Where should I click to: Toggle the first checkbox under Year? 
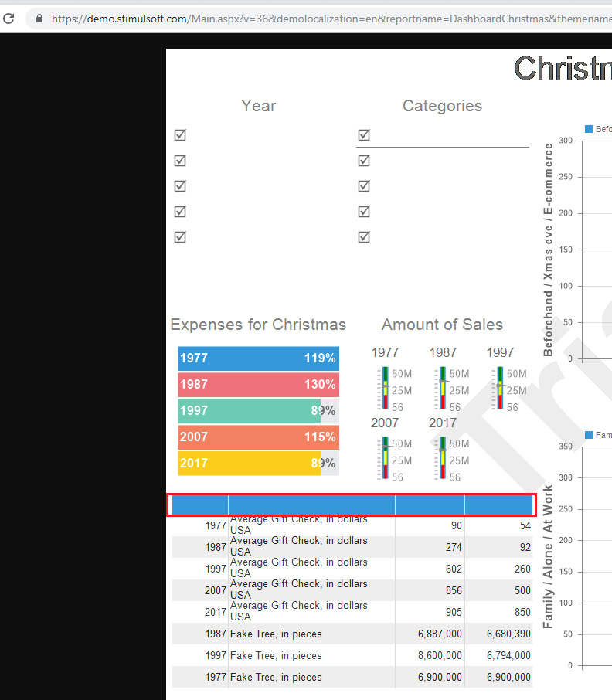click(x=180, y=134)
